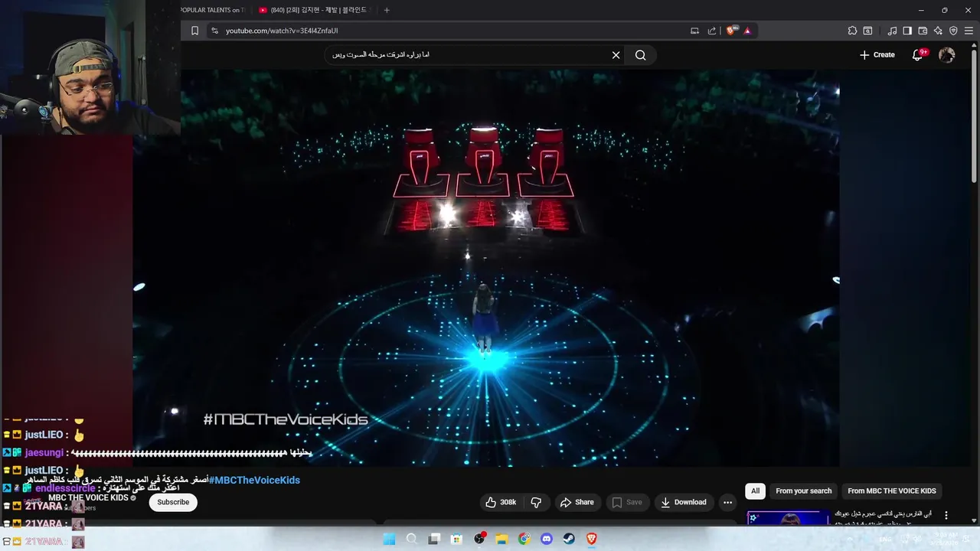Toggle the browser sidebar panel icon
Screen dimensions: 980x551
pyautogui.click(x=907, y=31)
